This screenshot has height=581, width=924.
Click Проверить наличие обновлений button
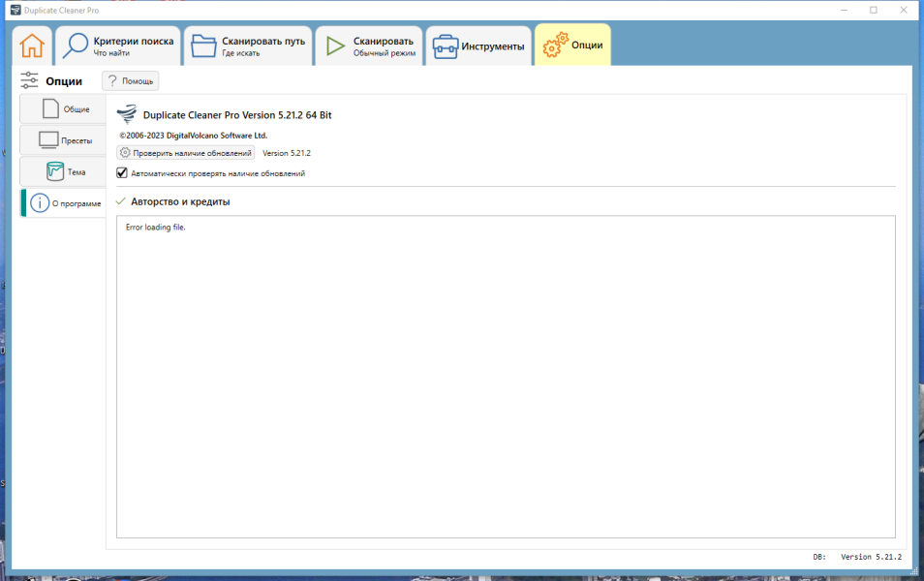click(x=186, y=153)
